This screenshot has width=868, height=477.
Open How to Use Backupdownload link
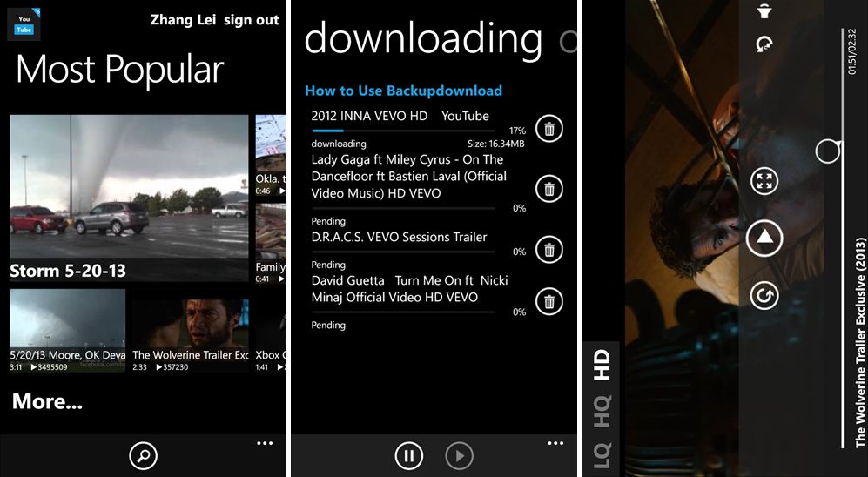[x=404, y=91]
